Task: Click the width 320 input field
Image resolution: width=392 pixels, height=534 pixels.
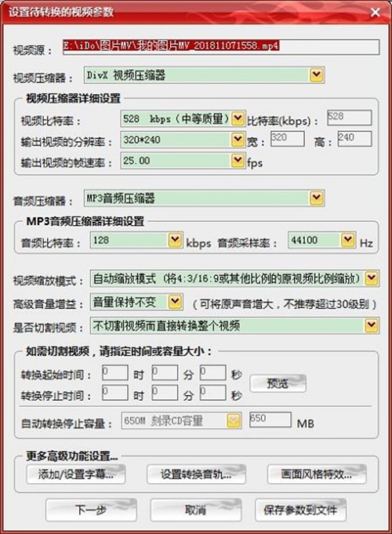Action: 288,139
